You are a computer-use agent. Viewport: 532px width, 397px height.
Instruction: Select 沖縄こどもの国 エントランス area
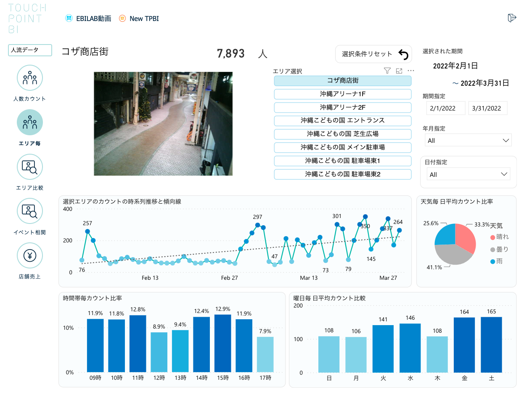pos(343,121)
